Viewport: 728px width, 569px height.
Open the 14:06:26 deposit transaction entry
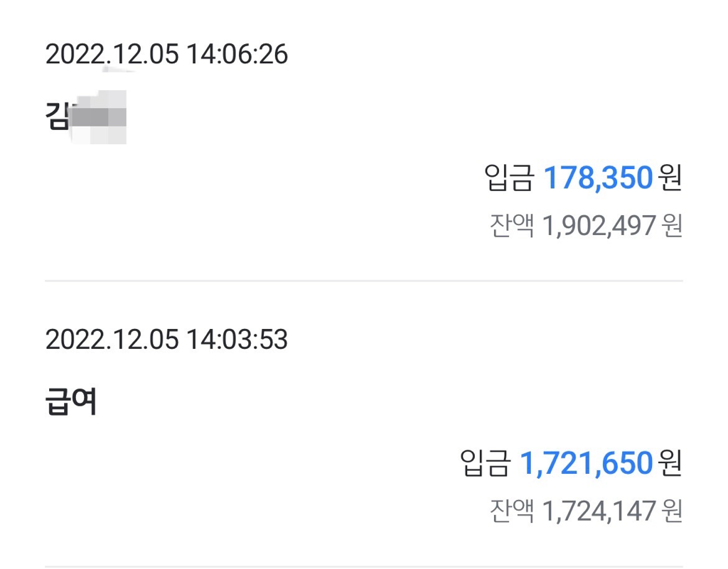(x=166, y=54)
